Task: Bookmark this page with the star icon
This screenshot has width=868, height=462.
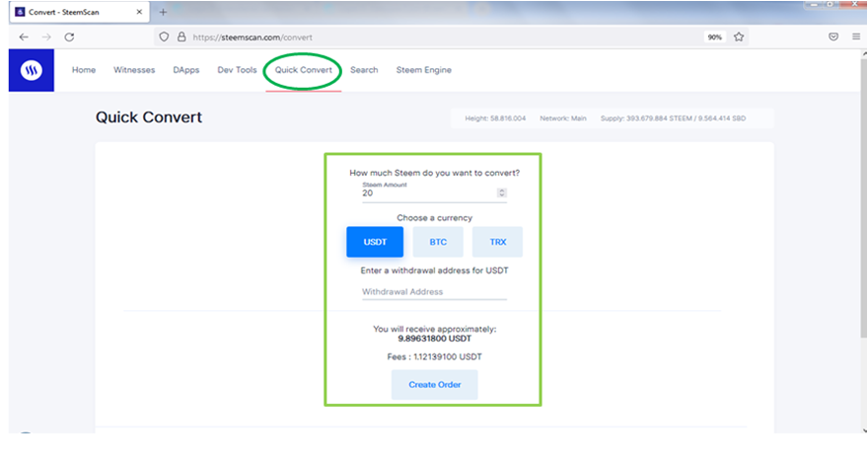Action: [x=739, y=38]
